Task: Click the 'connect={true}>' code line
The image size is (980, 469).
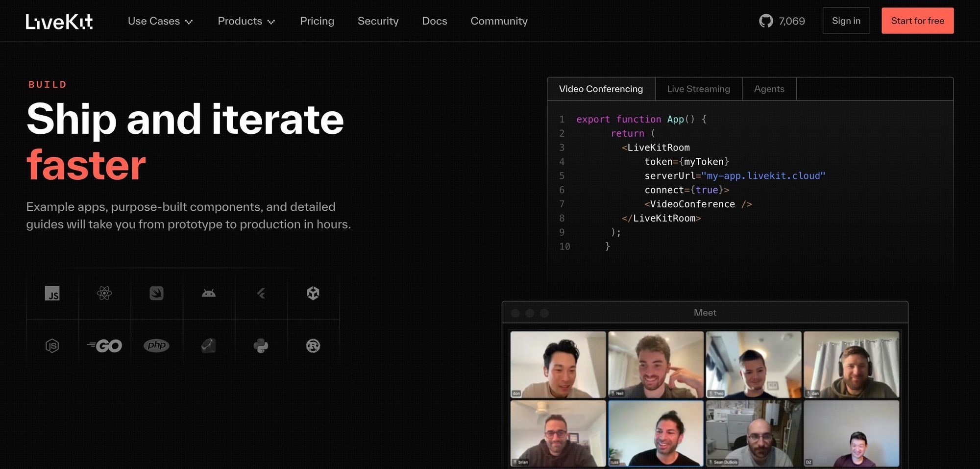Action: [x=686, y=190]
